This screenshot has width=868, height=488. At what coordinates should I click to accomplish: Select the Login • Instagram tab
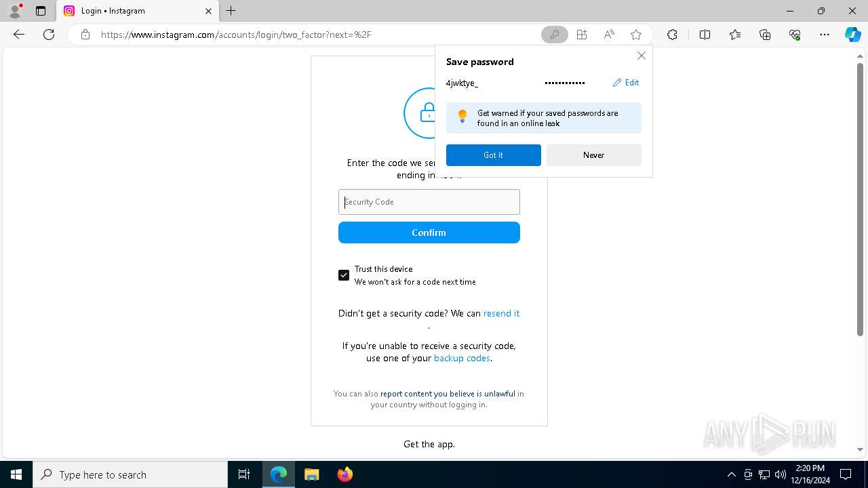pyautogui.click(x=138, y=11)
